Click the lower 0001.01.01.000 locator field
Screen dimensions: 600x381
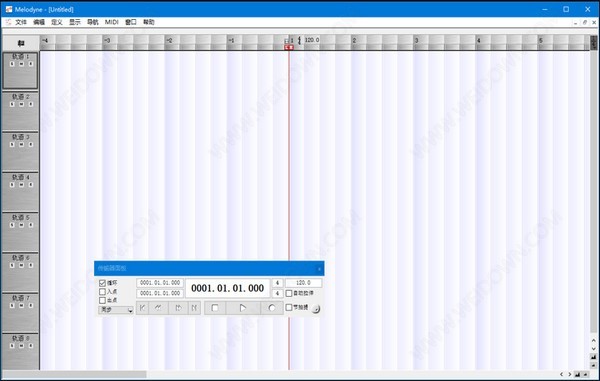[x=160, y=293]
